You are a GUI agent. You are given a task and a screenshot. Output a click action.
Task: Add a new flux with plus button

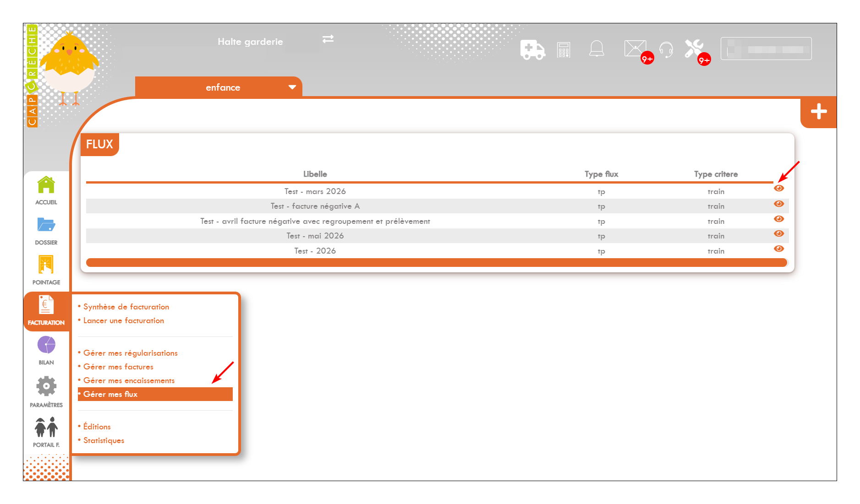pos(819,112)
